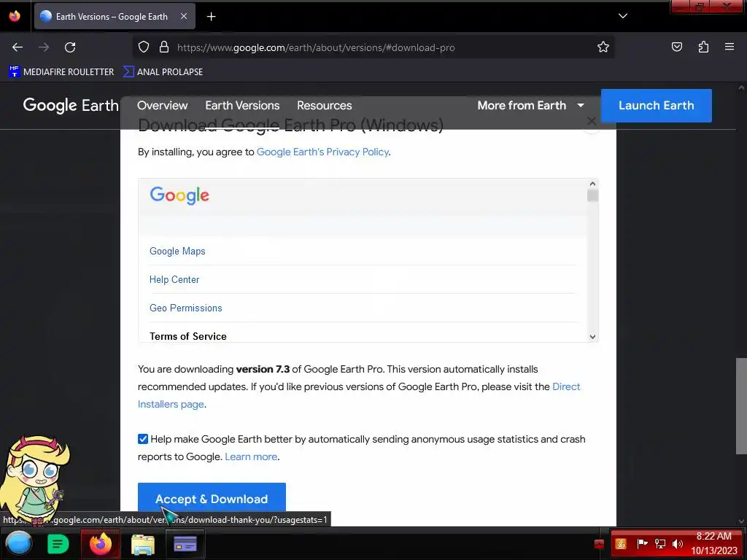Open the shield tracking protection icon

coord(144,47)
